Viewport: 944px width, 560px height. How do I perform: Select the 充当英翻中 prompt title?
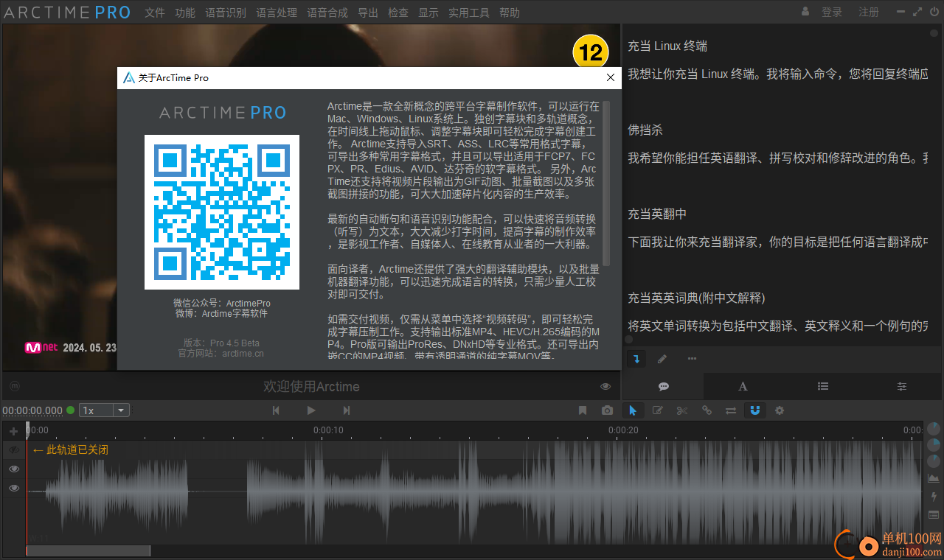click(x=657, y=214)
